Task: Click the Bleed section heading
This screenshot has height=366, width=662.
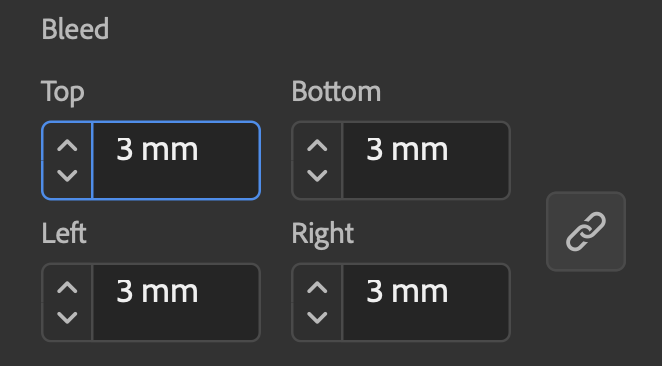Action: [75, 29]
